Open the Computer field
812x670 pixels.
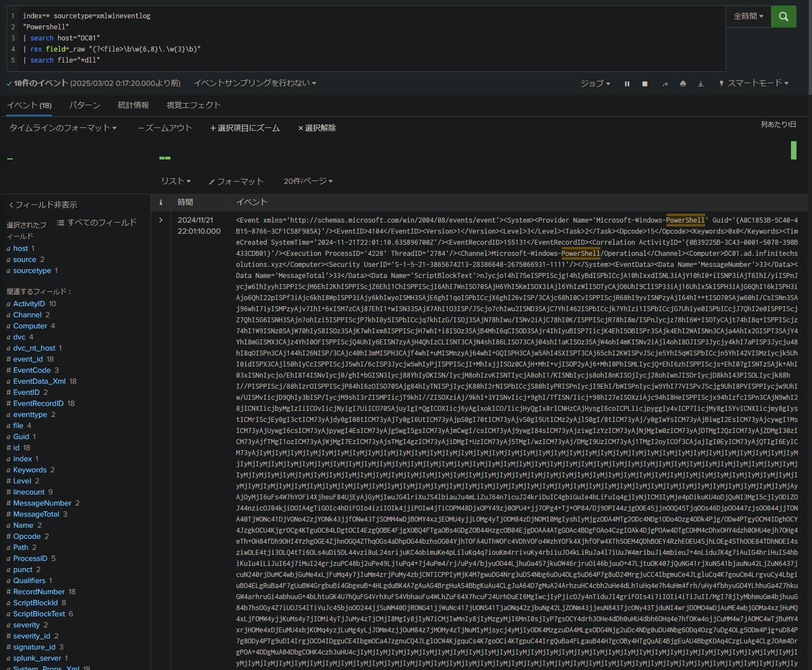click(x=31, y=326)
